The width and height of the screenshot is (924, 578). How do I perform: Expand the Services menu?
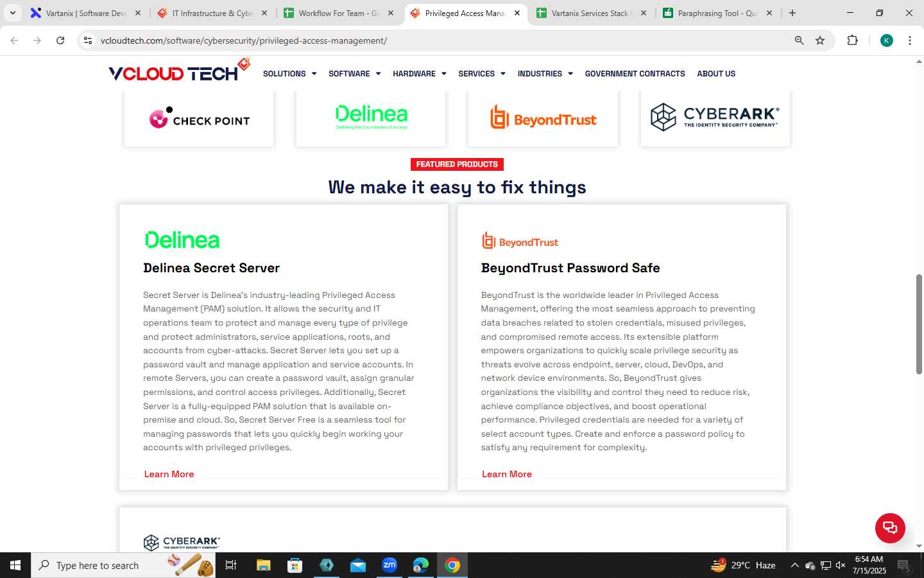pos(481,74)
